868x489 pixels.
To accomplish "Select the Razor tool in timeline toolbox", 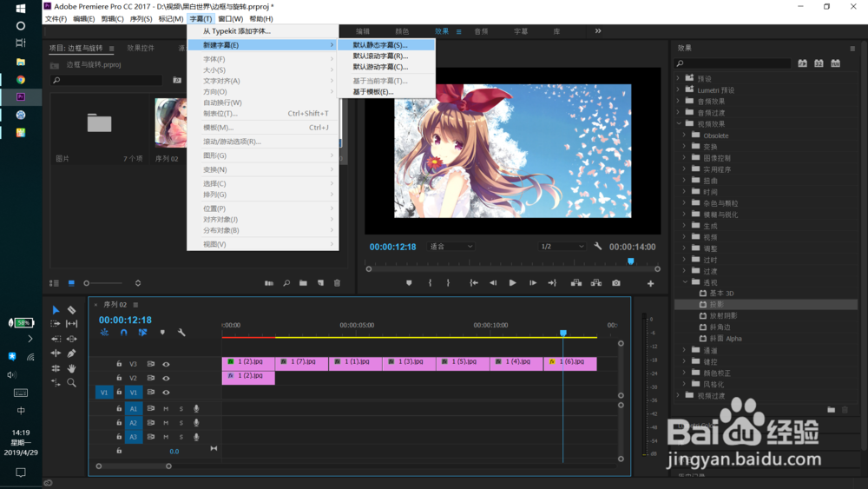I will click(x=71, y=309).
